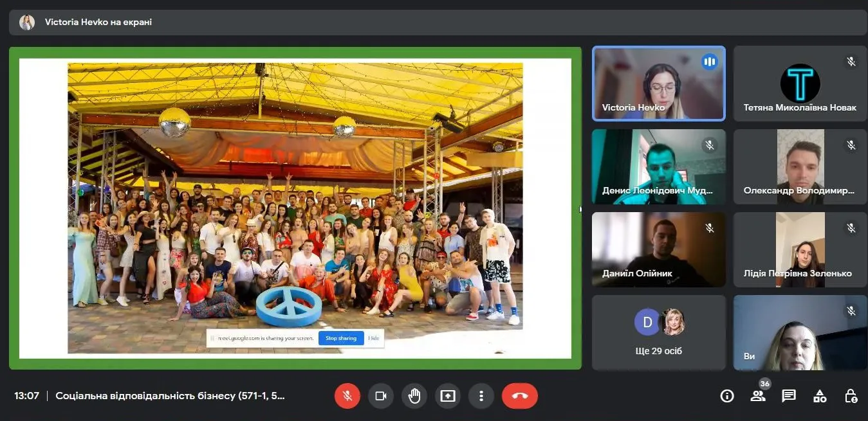
Task: Click the 'Victoria Hevko на екрані' presentation banner
Action: [x=98, y=22]
